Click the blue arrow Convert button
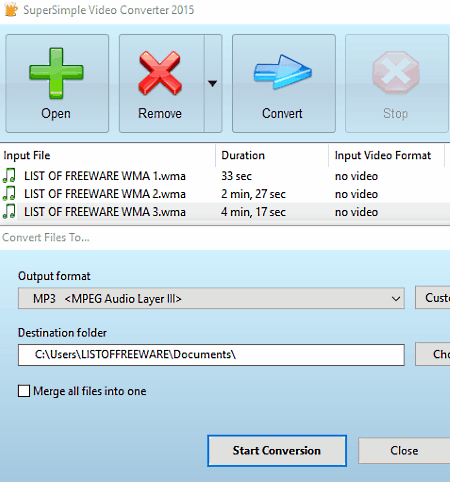This screenshot has height=482, width=450. point(284,83)
